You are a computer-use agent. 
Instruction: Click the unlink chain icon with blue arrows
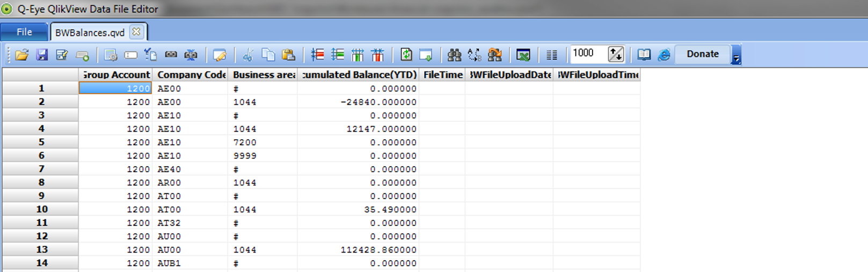191,54
